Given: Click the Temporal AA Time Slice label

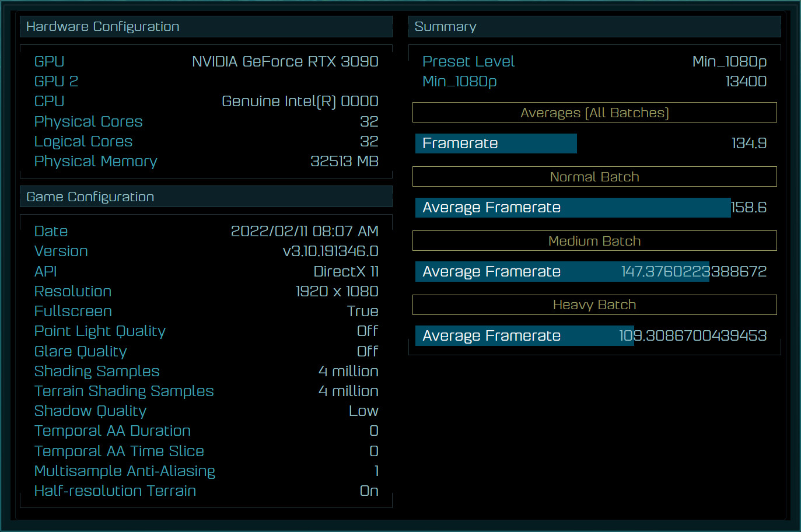Looking at the screenshot, I should [120, 451].
